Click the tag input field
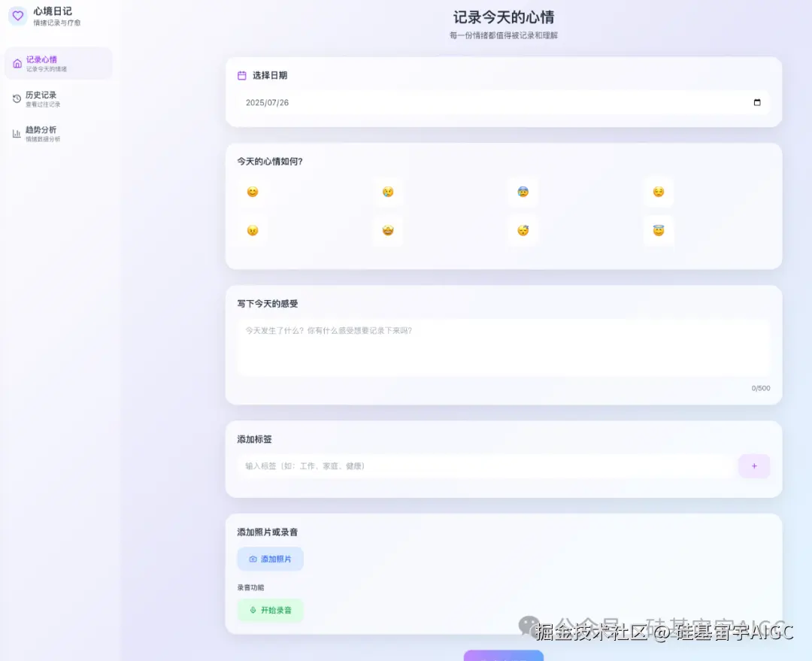This screenshot has height=661, width=812. [x=481, y=466]
